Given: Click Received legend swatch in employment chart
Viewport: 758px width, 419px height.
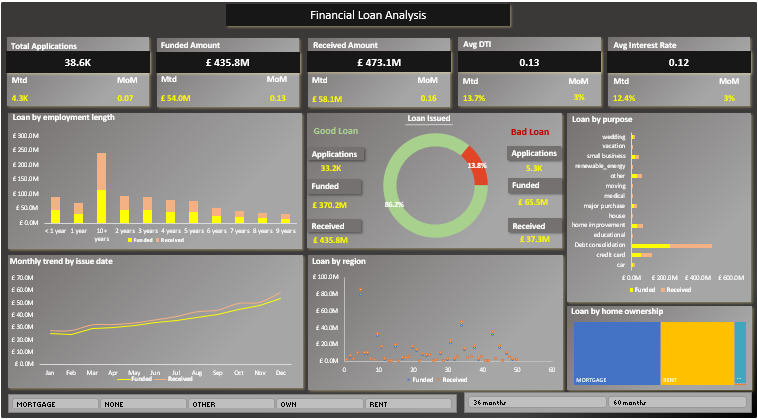Looking at the screenshot, I should tap(157, 240).
